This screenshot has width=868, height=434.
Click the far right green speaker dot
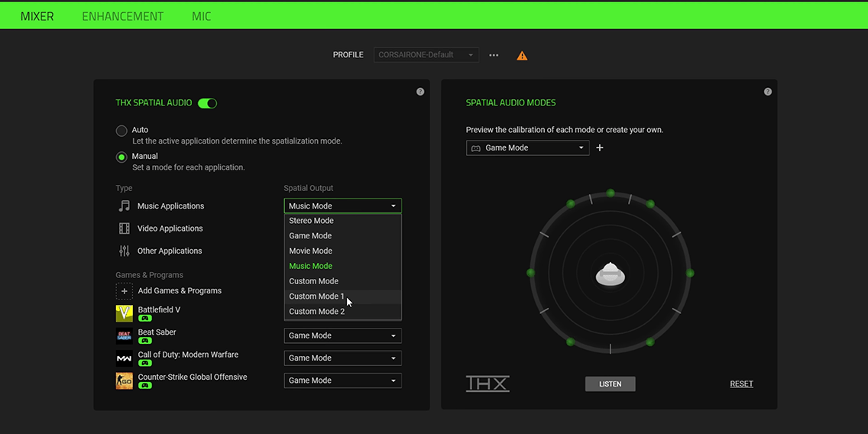690,273
